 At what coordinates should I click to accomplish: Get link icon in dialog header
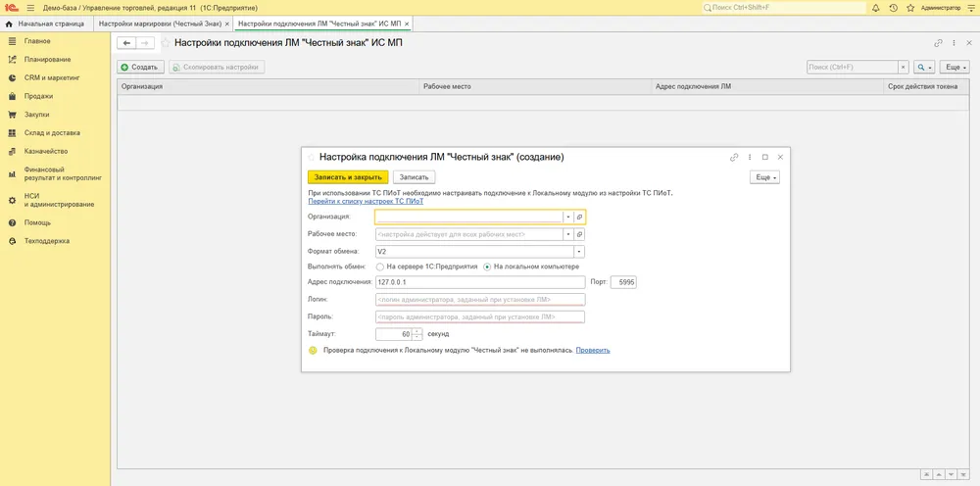pos(734,158)
